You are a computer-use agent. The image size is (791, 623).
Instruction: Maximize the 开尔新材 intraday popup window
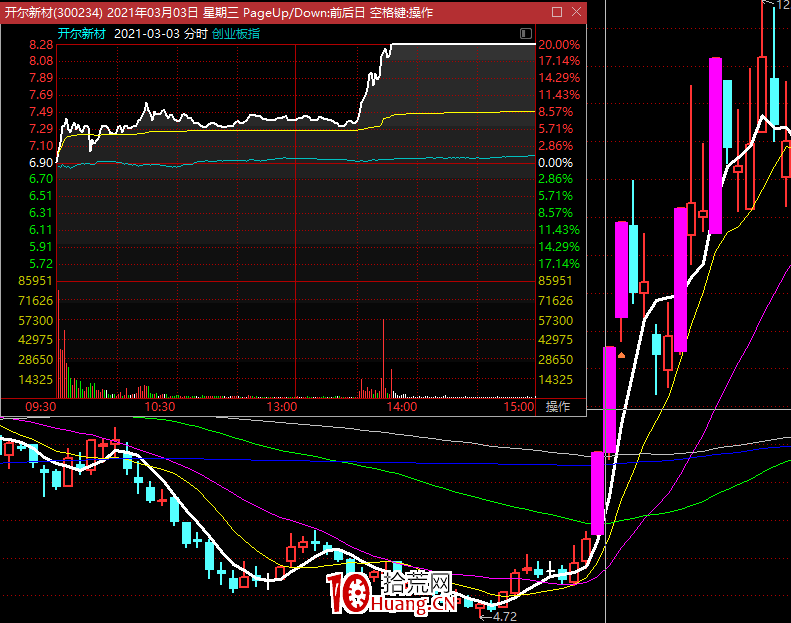coord(557,12)
